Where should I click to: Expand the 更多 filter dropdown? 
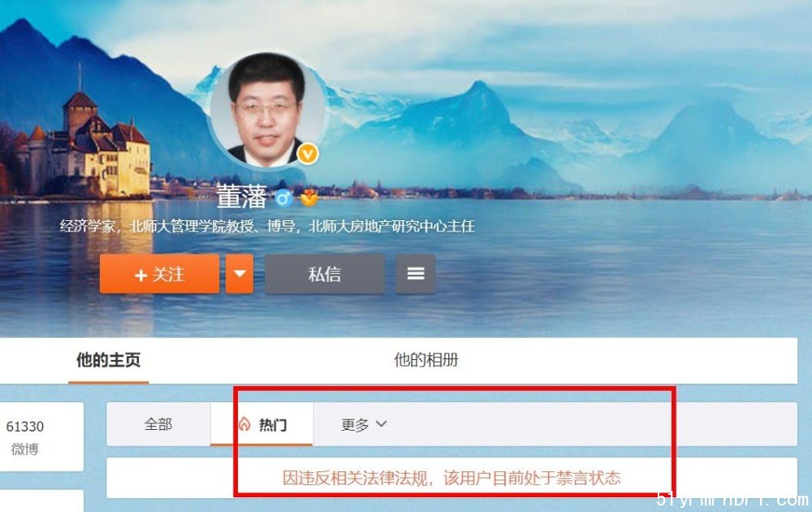(x=364, y=424)
